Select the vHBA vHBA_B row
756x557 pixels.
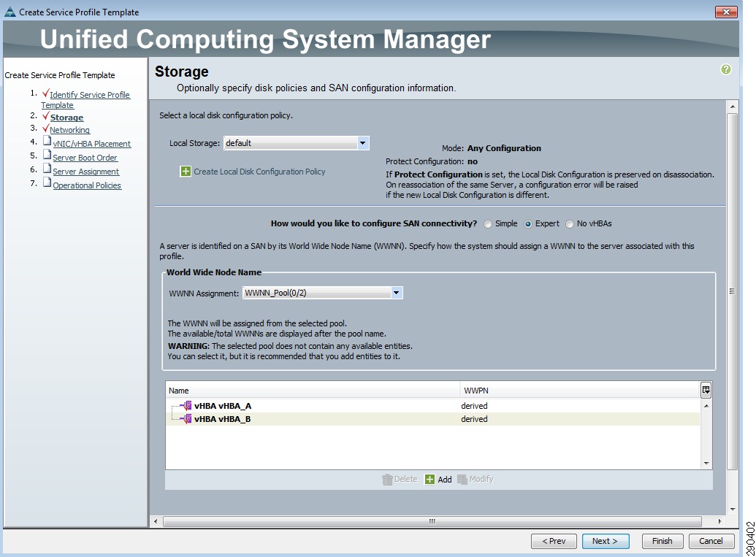coord(433,419)
